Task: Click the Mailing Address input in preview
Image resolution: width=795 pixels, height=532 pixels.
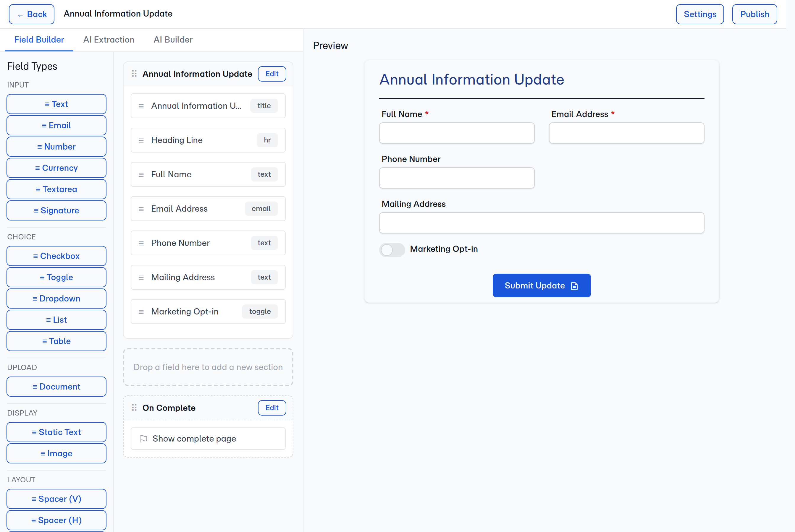Action: [542, 223]
